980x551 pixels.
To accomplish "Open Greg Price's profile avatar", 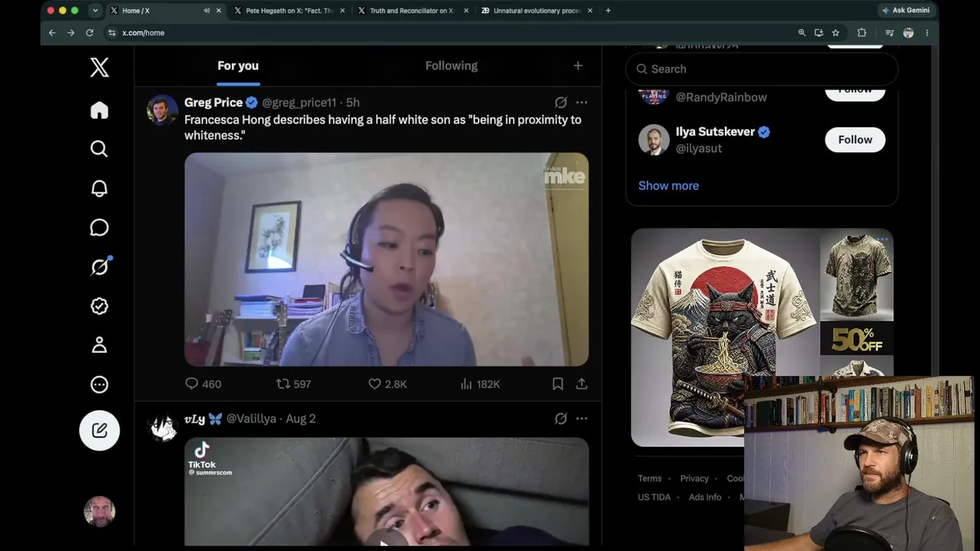I will [162, 110].
